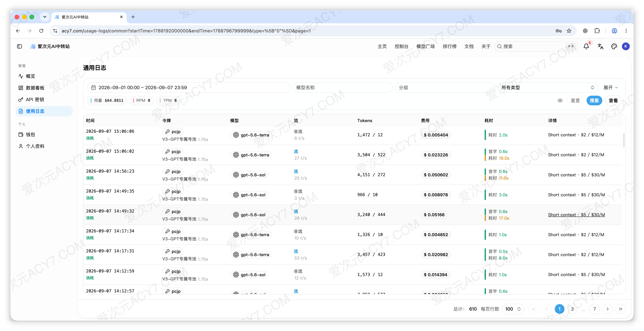Go to page 2 of results
The width and height of the screenshot is (644, 331).
[x=572, y=309]
